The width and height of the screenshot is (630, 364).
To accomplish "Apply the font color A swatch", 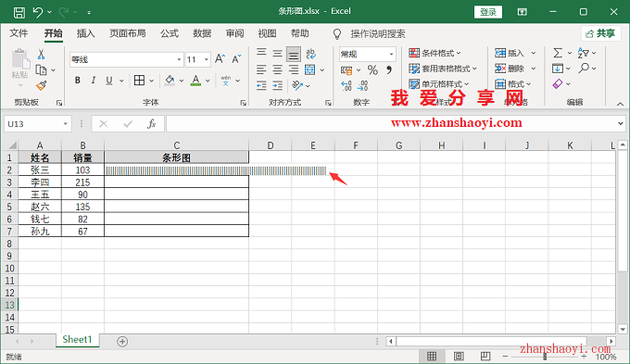I will coord(195,81).
